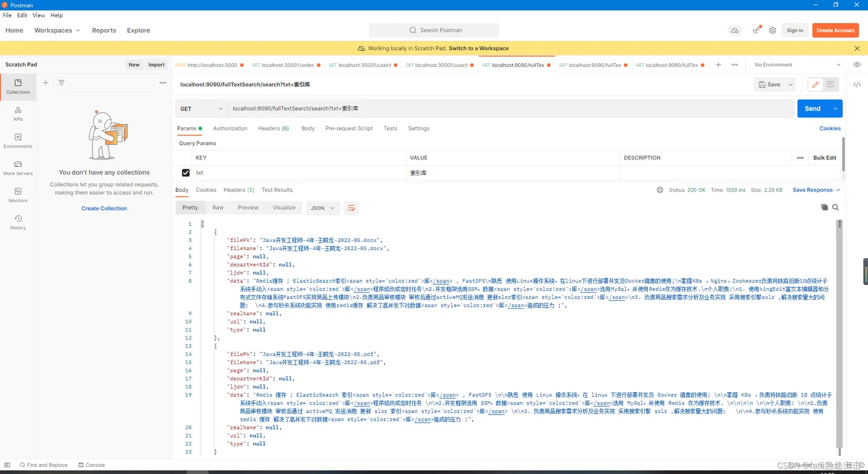Open the History sidebar panel
The width and height of the screenshot is (868, 474).
(x=18, y=222)
